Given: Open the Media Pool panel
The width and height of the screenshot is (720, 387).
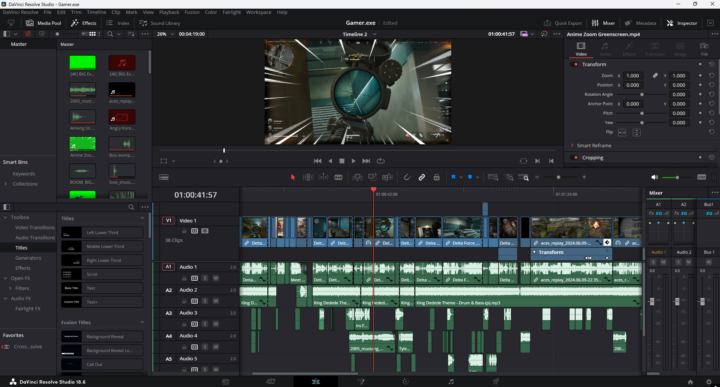Looking at the screenshot, I should [44, 23].
